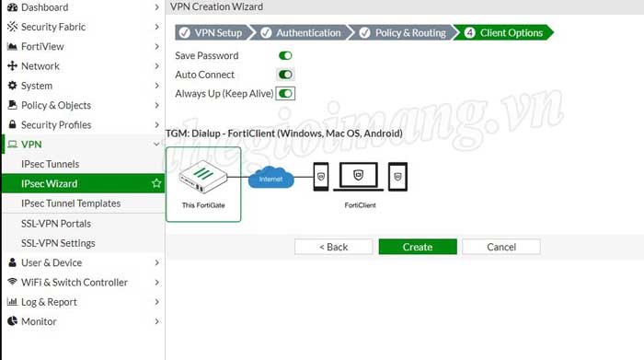Click the Monitor menu label
The image size is (644, 360).
click(39, 321)
